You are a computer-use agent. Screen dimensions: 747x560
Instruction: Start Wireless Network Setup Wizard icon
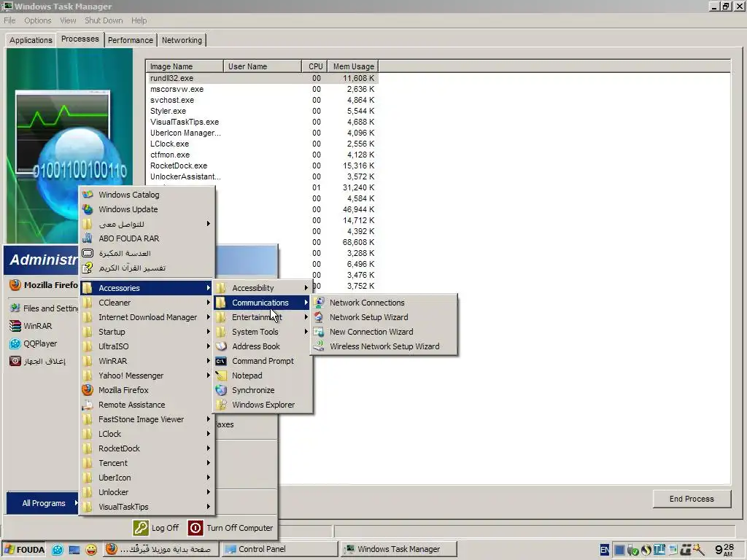click(319, 346)
